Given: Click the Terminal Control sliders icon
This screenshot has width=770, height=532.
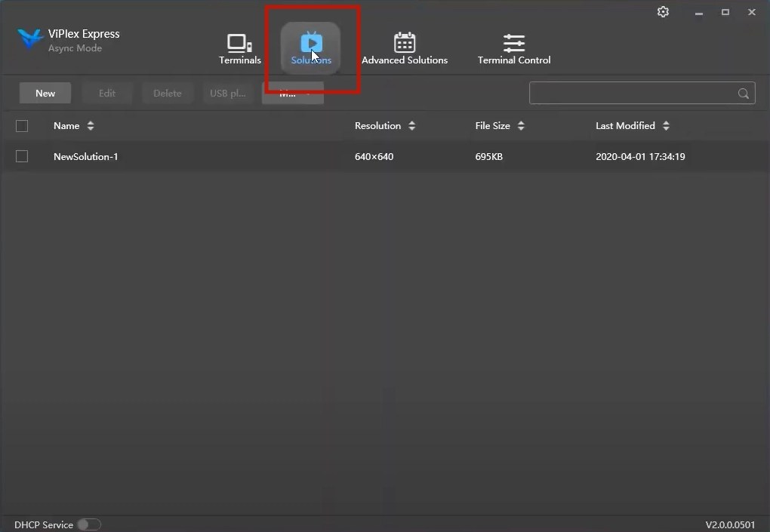Looking at the screenshot, I should tap(514, 42).
